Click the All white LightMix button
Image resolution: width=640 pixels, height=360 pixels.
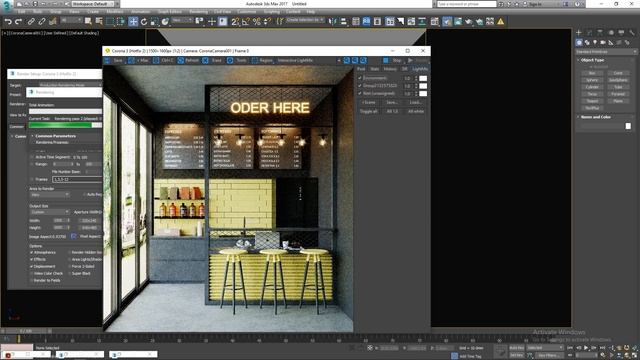click(x=416, y=111)
